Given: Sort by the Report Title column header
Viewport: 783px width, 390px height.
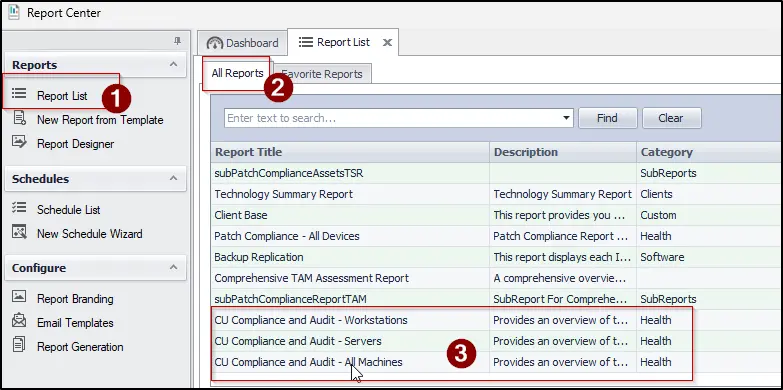Looking at the screenshot, I should 350,152.
